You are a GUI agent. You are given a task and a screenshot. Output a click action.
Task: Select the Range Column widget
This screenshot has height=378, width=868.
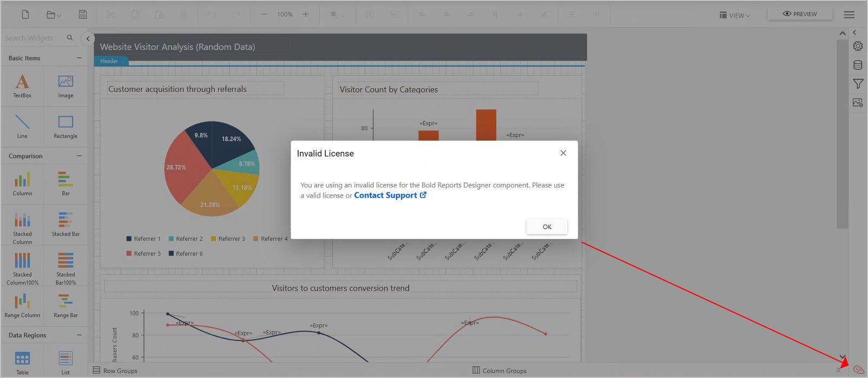click(x=22, y=305)
